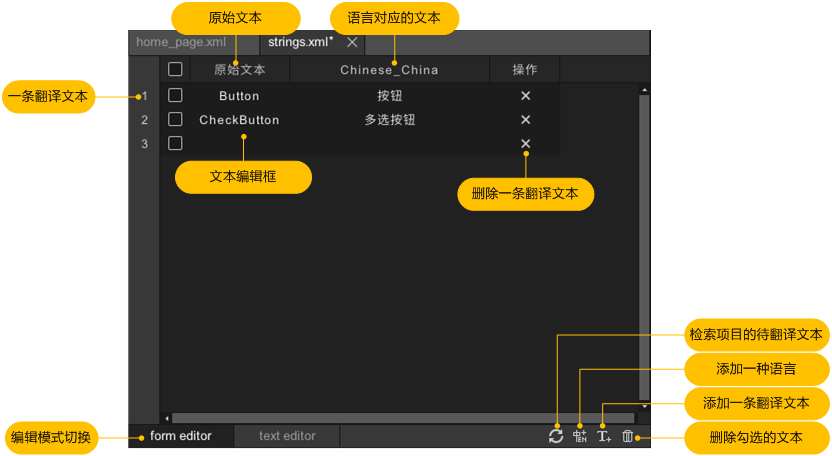Image resolution: width=832 pixels, height=456 pixels.
Task: Click the empty original text cell in row 3
Action: [x=239, y=143]
